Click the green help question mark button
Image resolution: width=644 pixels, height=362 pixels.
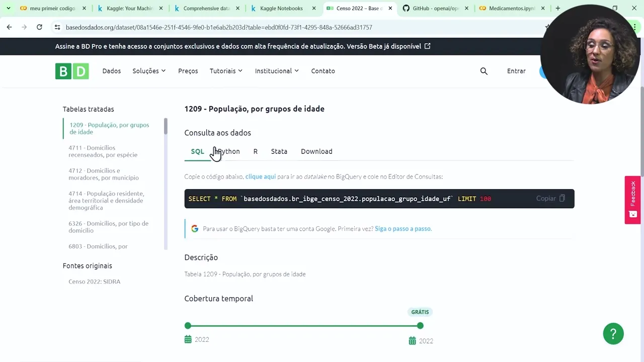point(613,334)
